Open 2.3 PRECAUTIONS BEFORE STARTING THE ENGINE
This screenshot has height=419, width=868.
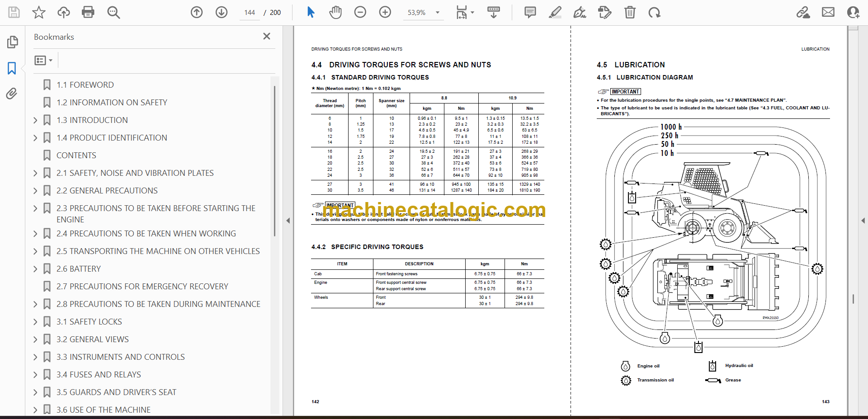click(x=156, y=214)
